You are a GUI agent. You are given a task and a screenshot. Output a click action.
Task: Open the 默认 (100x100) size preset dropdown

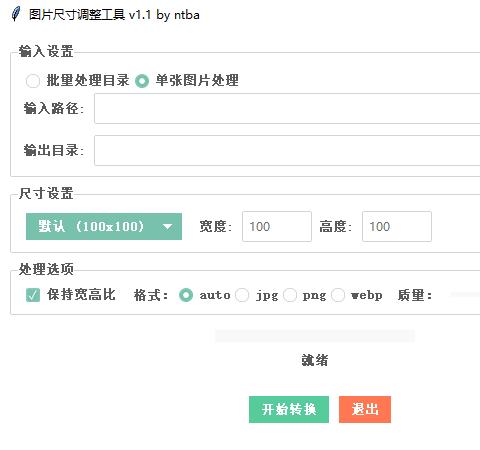click(x=104, y=227)
